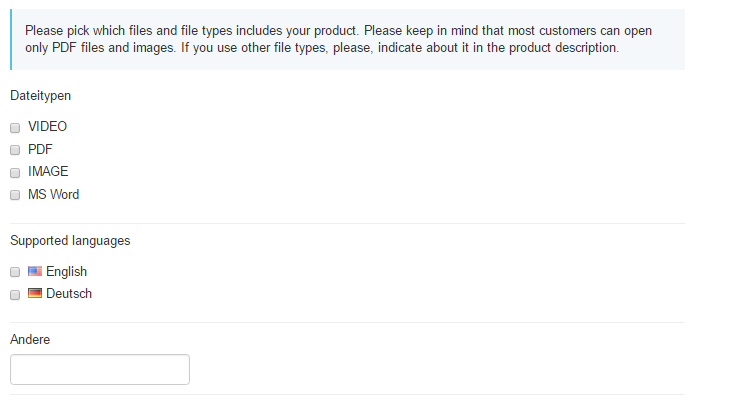Click the Supported languages heading
740x406 pixels.
70,241
